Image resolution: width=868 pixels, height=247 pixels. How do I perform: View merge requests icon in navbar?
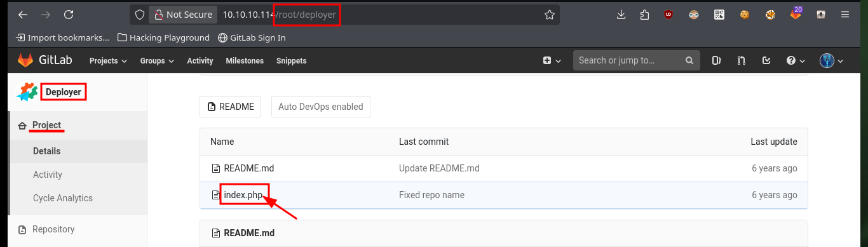(742, 61)
